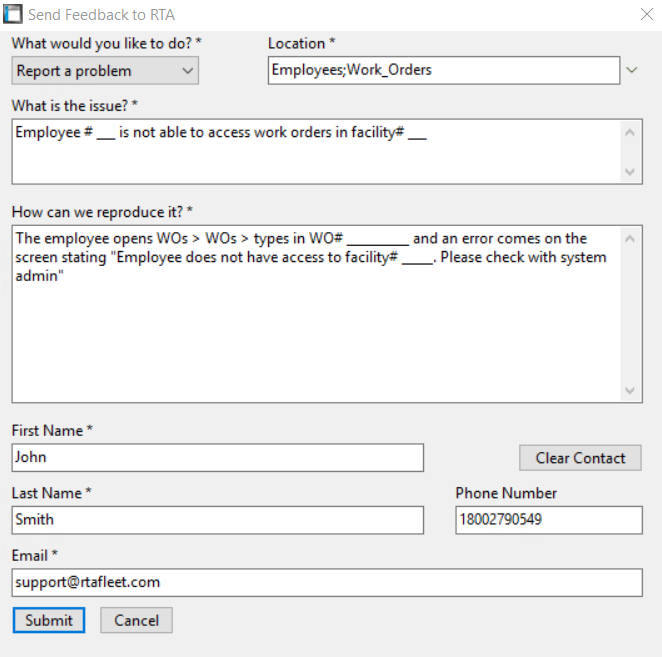Click into the 'What is the issue' text box

pos(316,152)
